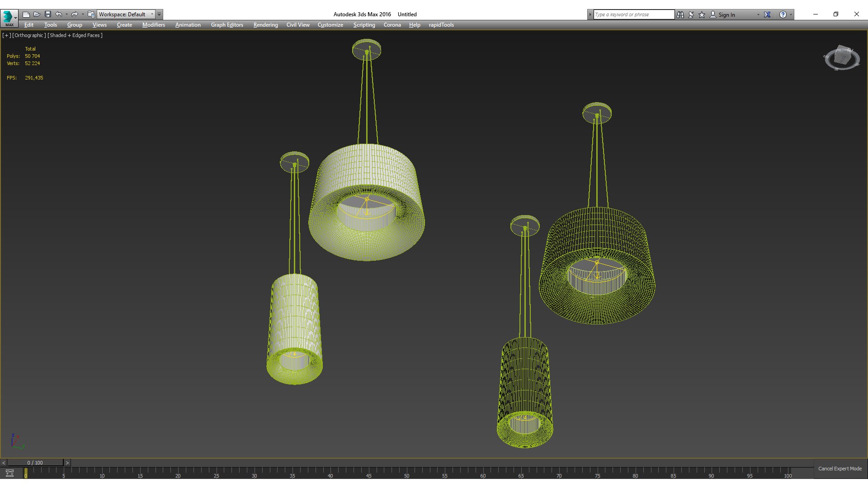
Task: Open the rapidTools menu
Action: click(441, 25)
